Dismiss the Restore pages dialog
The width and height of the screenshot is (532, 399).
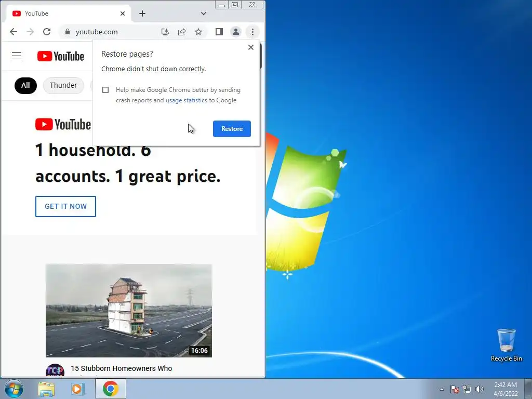click(251, 47)
